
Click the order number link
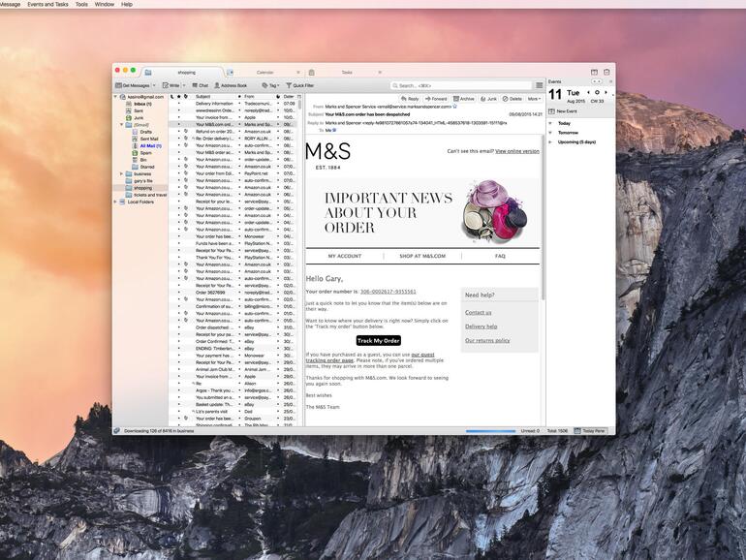pyautogui.click(x=389, y=292)
